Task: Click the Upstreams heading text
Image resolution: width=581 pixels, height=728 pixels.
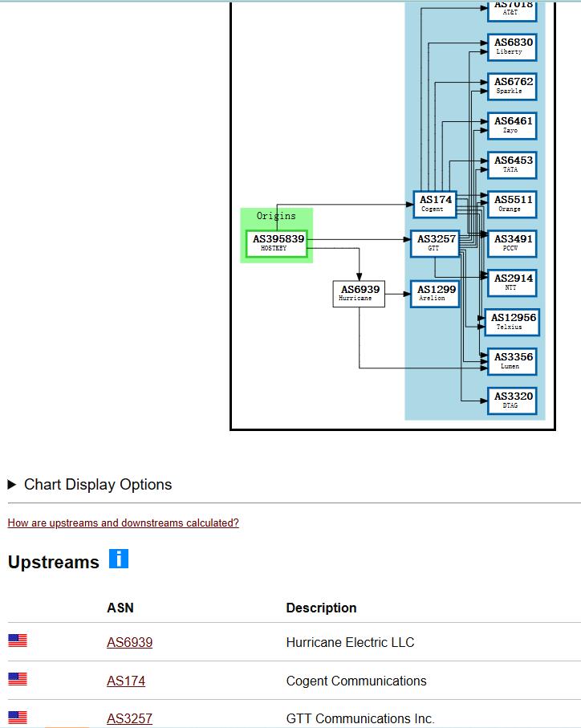Action: pos(54,562)
